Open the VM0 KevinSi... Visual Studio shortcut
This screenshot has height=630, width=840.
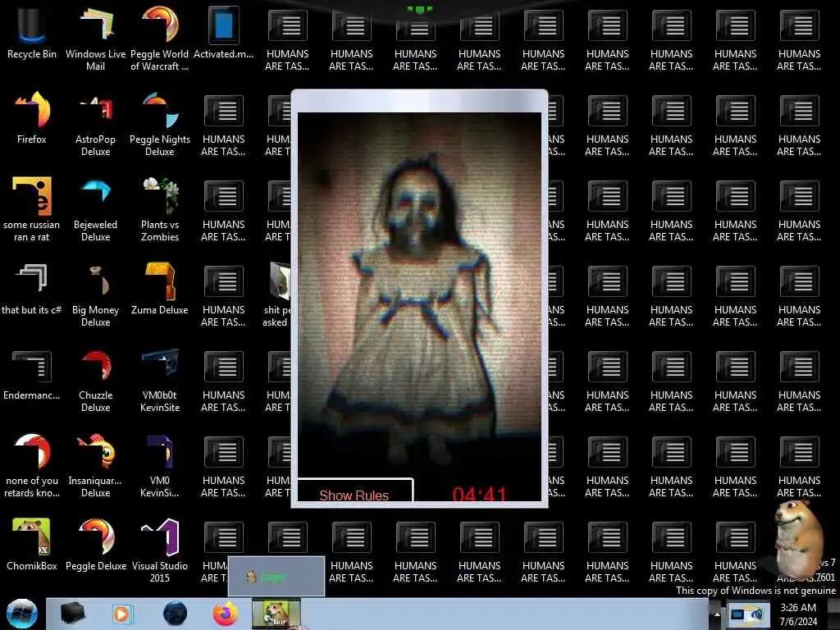[160, 466]
